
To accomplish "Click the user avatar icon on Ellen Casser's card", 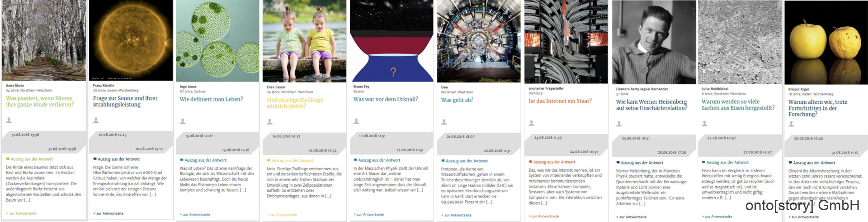I will [269, 122].
